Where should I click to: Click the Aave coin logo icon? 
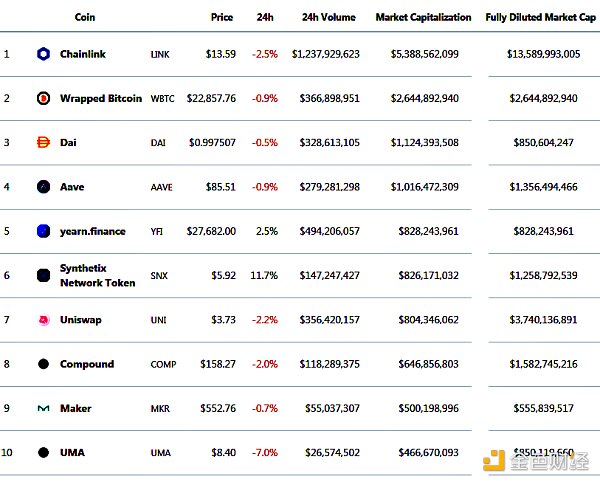pos(43,187)
